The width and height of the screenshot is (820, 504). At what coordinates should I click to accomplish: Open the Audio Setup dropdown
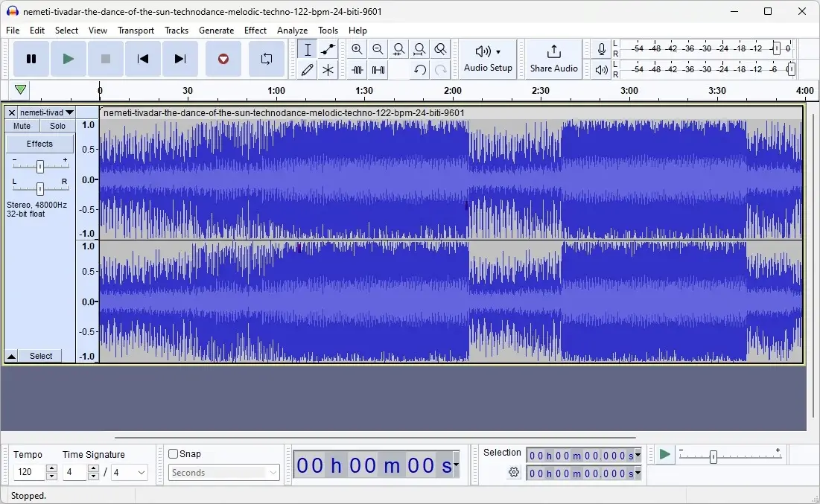pyautogui.click(x=488, y=59)
